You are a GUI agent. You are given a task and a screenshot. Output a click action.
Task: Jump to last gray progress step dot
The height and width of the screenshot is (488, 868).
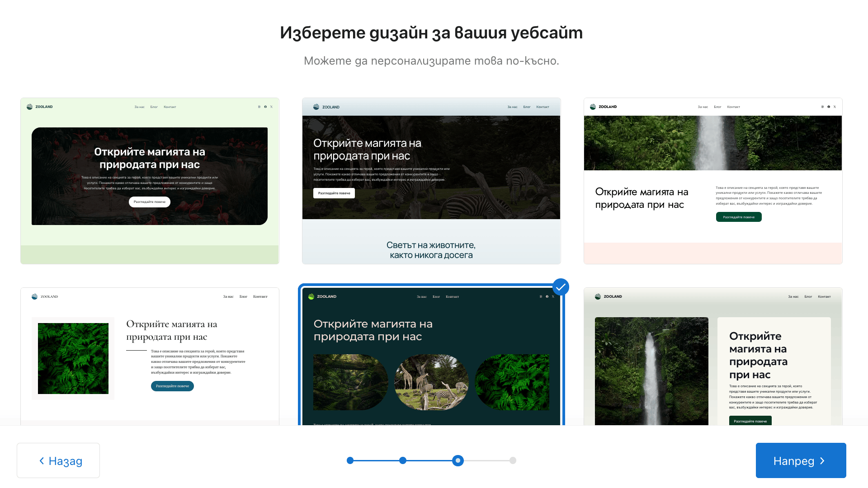513,460
